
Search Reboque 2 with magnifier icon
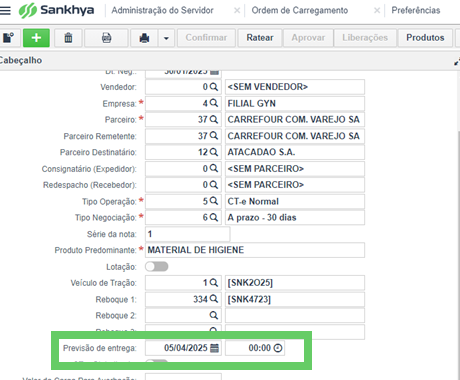pyautogui.click(x=214, y=315)
